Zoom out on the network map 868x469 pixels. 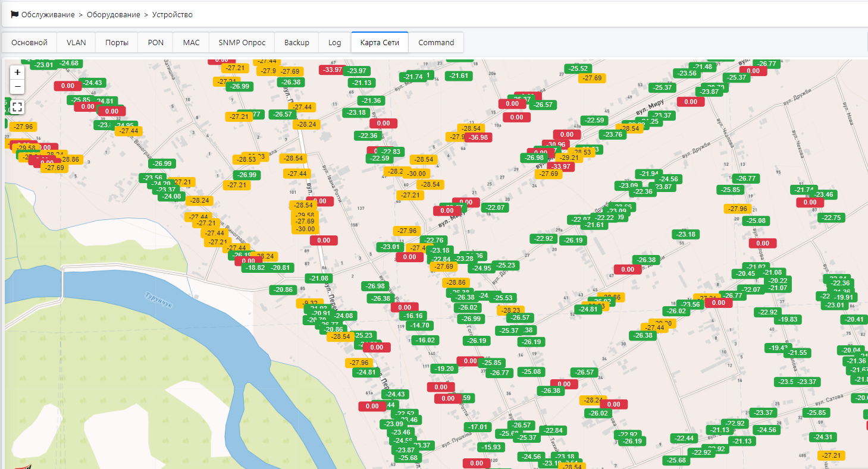pyautogui.click(x=17, y=87)
